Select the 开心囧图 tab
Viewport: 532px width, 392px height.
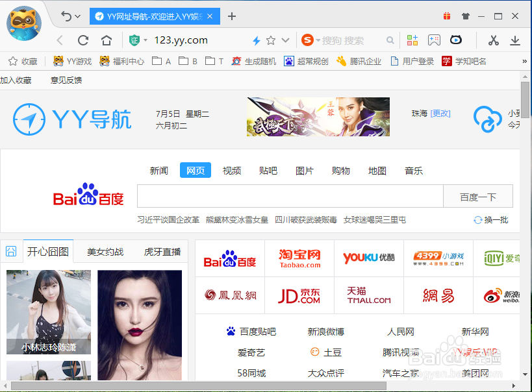click(x=47, y=251)
